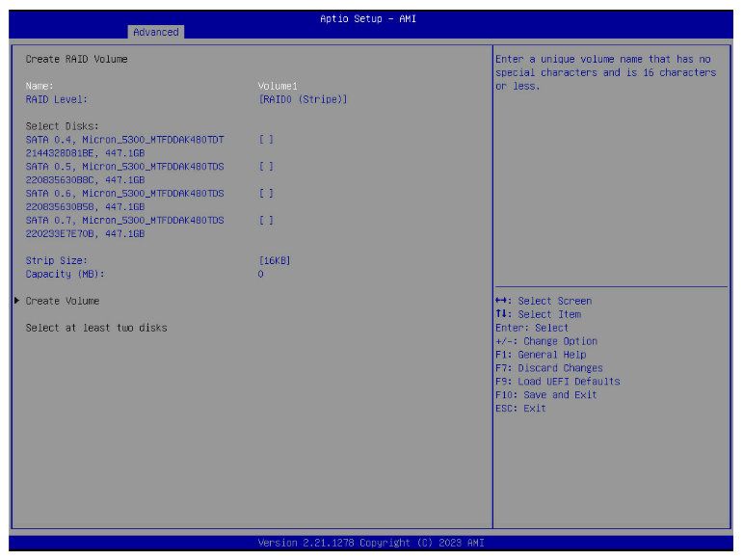Click SATA 0.7 Micron_5300 disk entry

pos(124,221)
